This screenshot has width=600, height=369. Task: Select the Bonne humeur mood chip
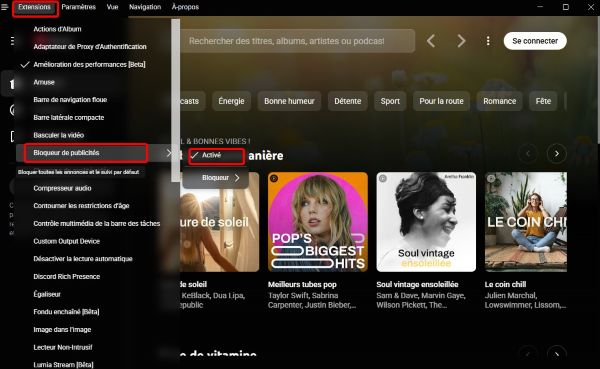coord(289,101)
